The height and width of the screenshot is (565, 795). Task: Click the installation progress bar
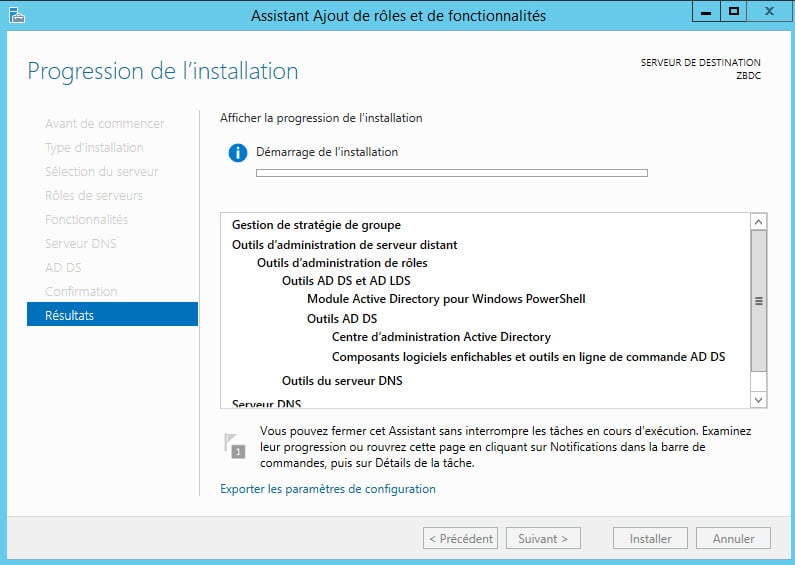[x=452, y=173]
